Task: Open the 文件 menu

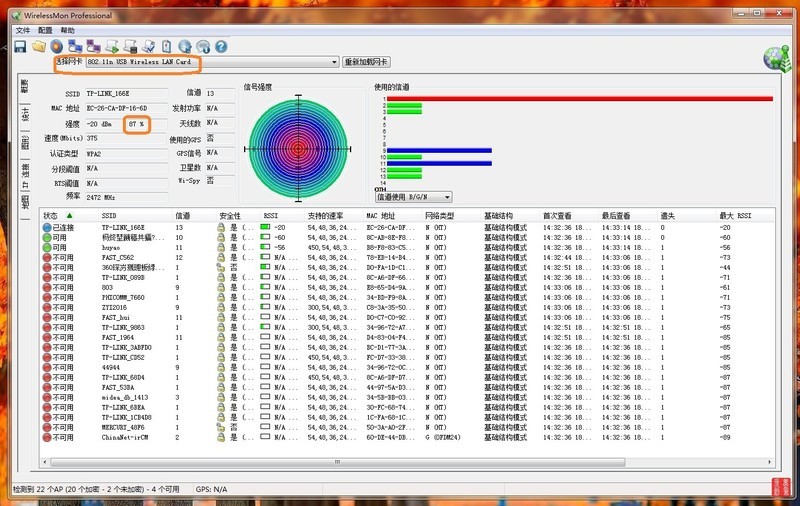Action: click(x=23, y=31)
